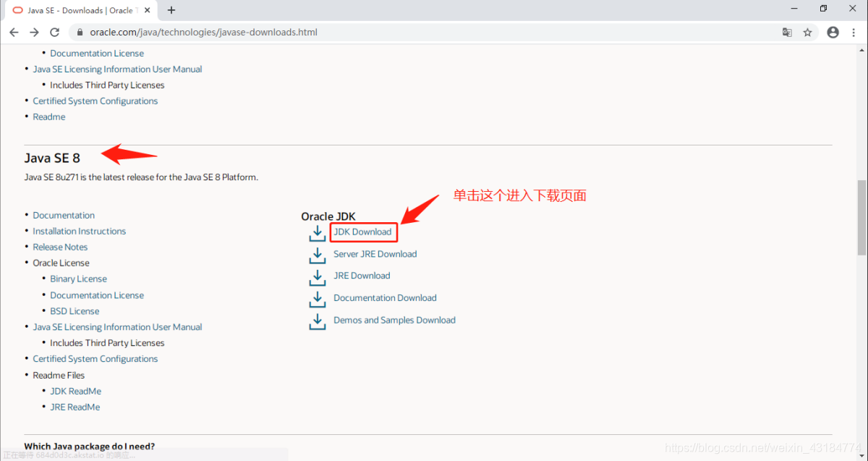Click download icon beside Demos and Samples

318,321
